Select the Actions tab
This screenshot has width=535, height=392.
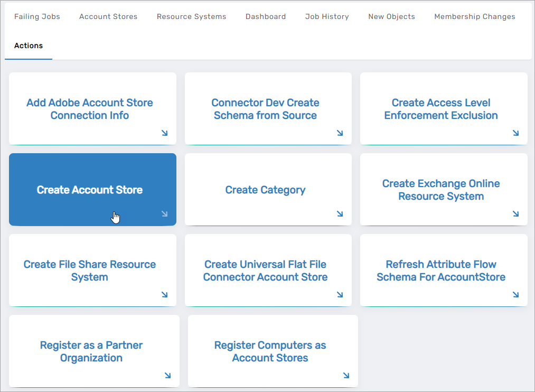pyautogui.click(x=29, y=45)
